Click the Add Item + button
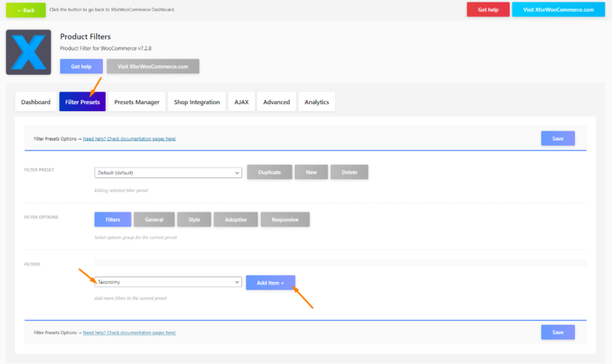 tap(271, 283)
